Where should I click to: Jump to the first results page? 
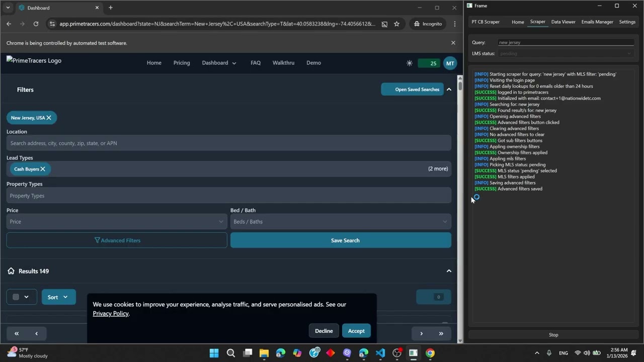point(17,333)
